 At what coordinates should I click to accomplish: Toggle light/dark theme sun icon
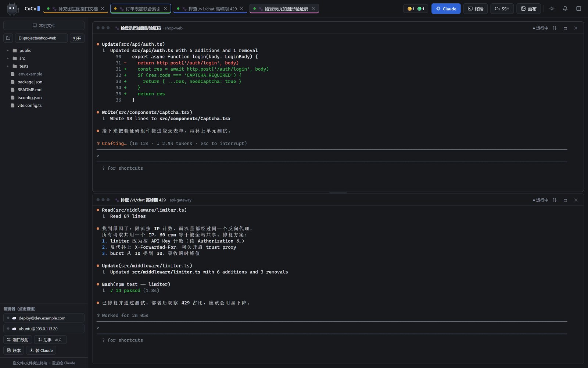[x=552, y=8]
